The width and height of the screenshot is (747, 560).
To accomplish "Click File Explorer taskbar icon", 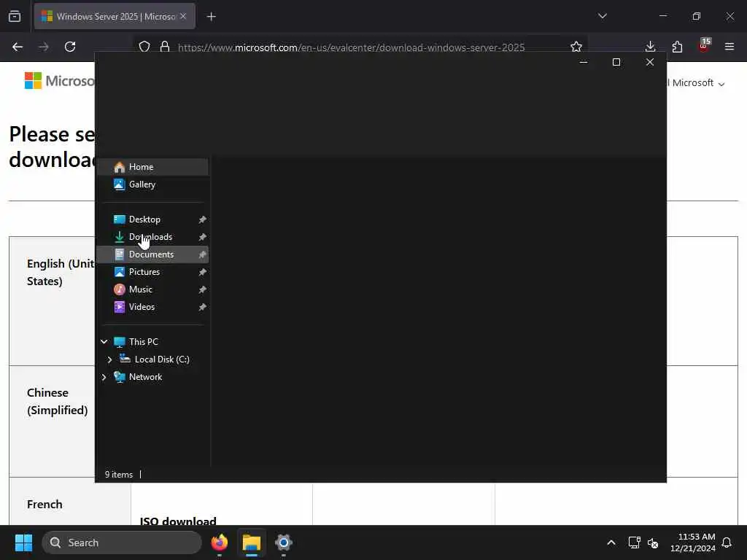I will 252,542.
